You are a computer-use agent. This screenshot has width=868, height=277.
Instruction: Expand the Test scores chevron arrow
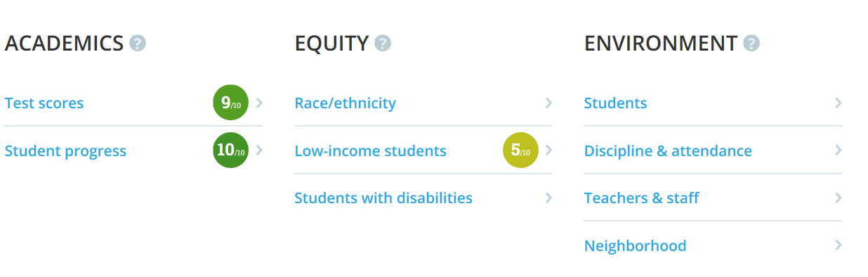coord(259,103)
